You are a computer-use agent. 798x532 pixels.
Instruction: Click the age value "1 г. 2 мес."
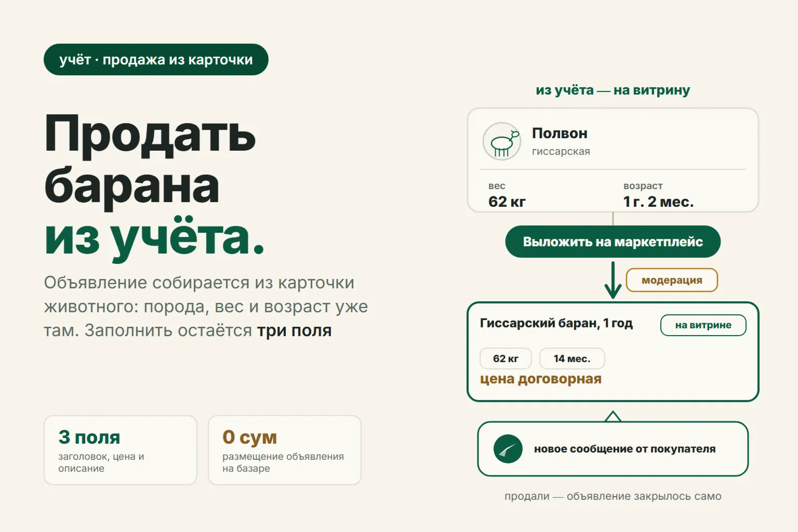pos(658,202)
